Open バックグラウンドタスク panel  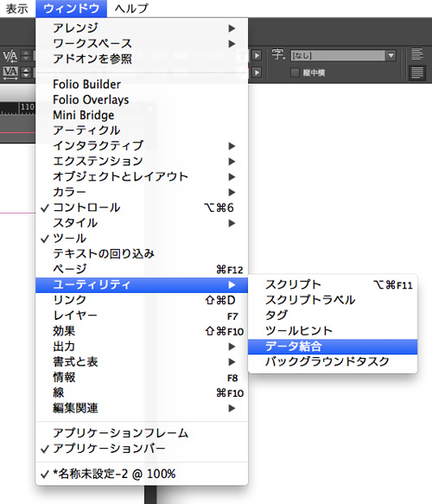[x=333, y=362]
